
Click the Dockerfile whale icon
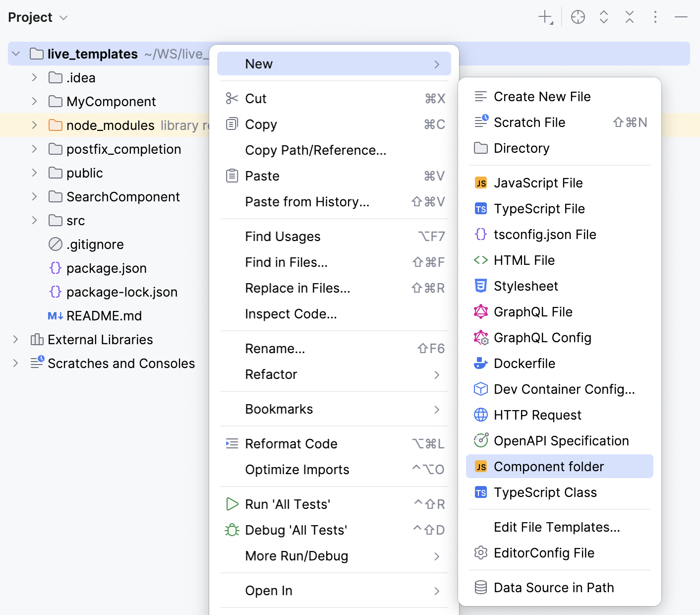click(480, 363)
